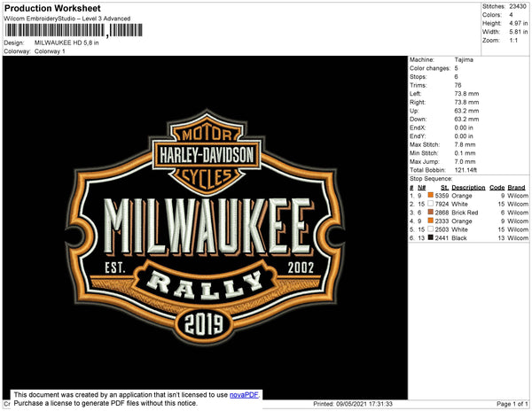Click the "Code" column header
The image size is (532, 411).
click(497, 188)
